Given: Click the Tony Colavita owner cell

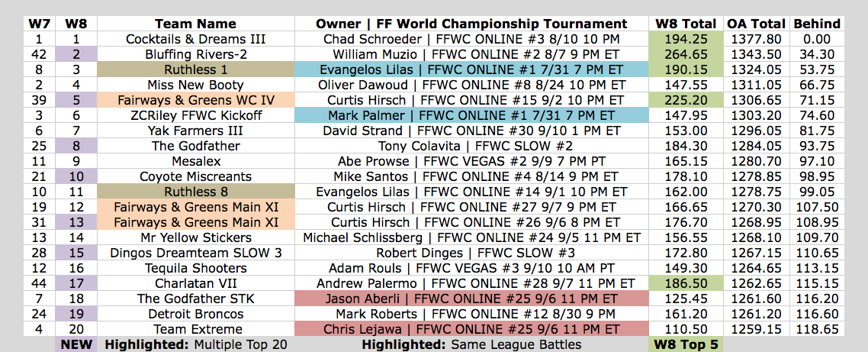Looking at the screenshot, I should click(471, 146).
